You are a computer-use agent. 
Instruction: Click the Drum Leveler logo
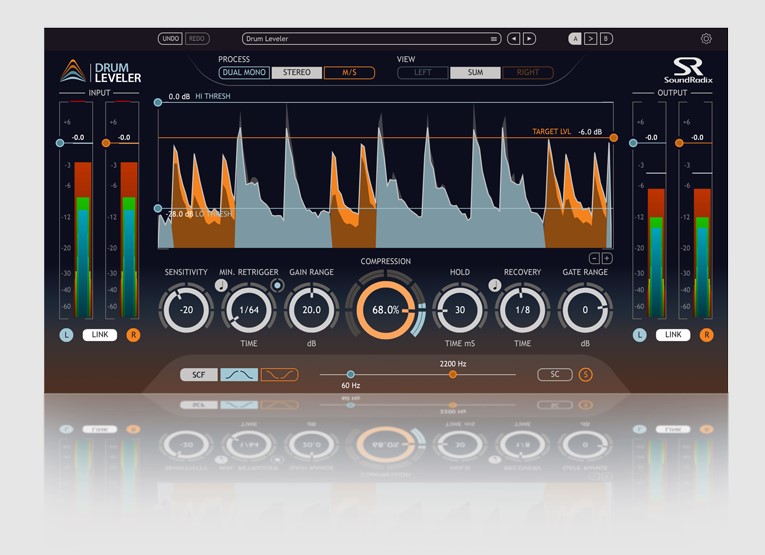click(x=101, y=72)
